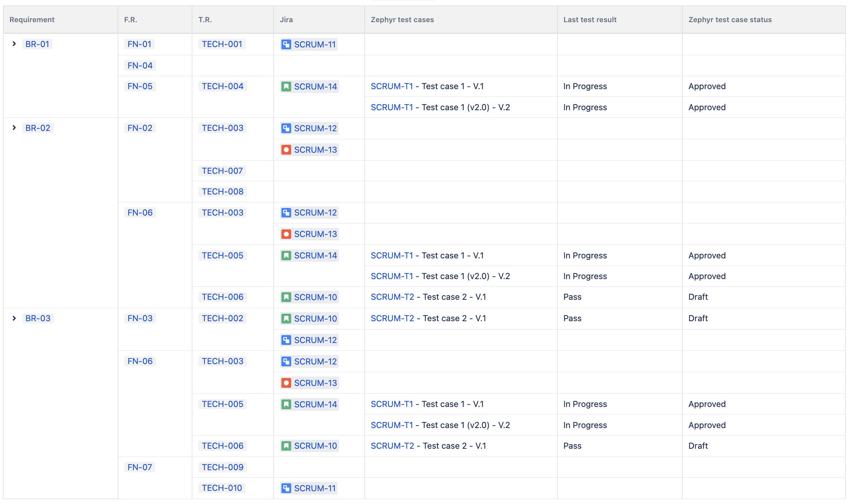Click the Last test result column header

(590, 20)
